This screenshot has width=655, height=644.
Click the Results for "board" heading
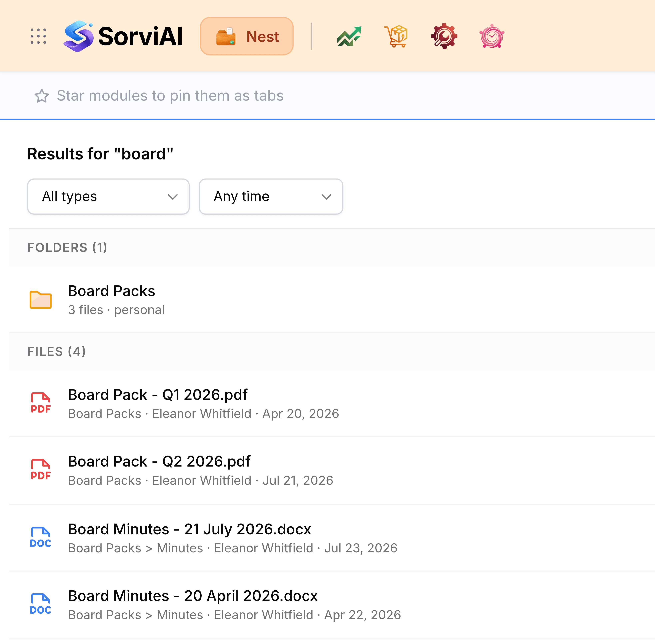(100, 154)
